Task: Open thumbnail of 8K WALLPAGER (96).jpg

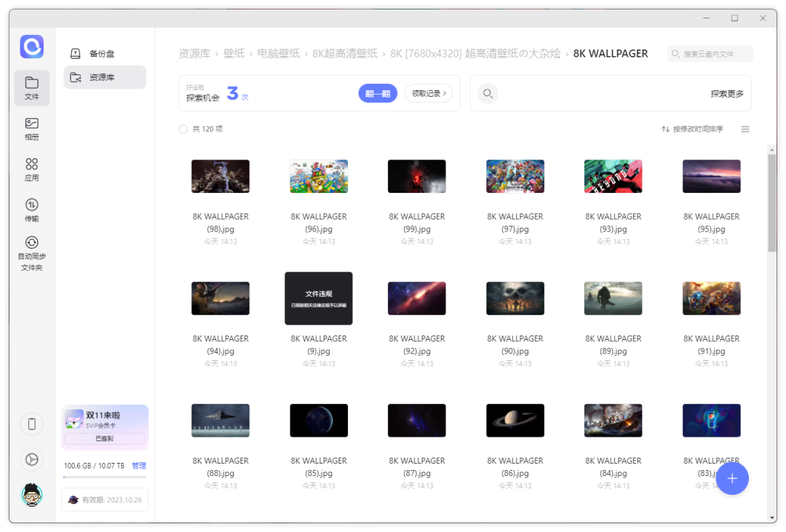Action: (x=319, y=176)
